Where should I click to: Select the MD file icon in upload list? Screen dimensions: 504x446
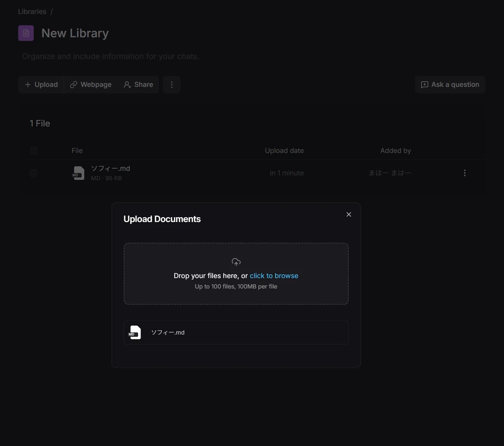[x=135, y=332]
